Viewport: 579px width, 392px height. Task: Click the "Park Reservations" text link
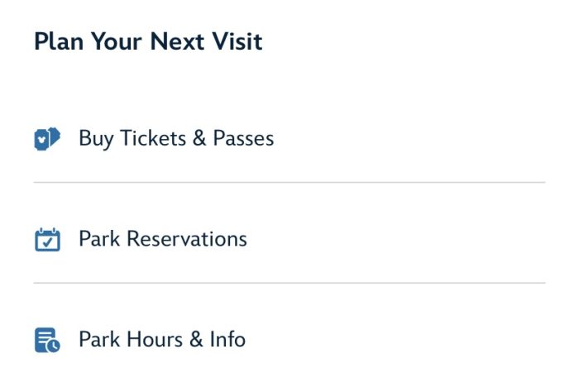pyautogui.click(x=162, y=239)
